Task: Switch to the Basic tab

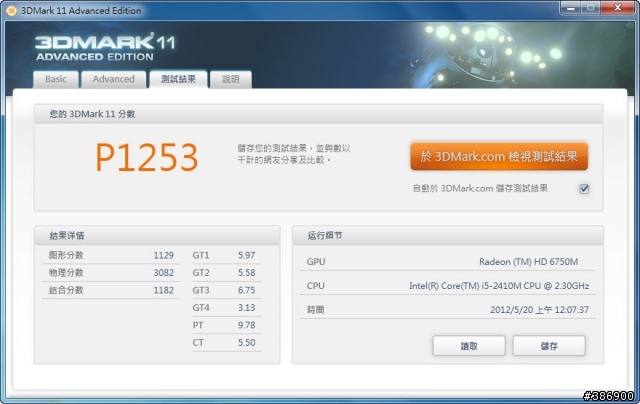Action: pos(56,79)
